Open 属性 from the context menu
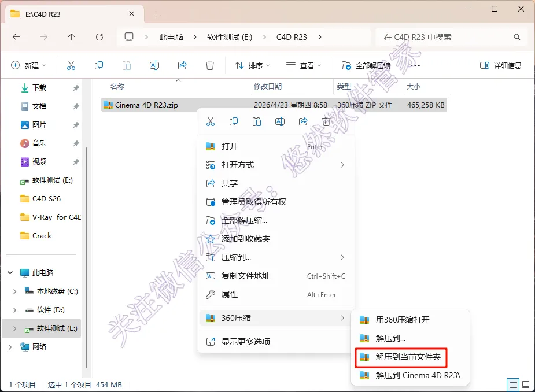 coord(276,294)
